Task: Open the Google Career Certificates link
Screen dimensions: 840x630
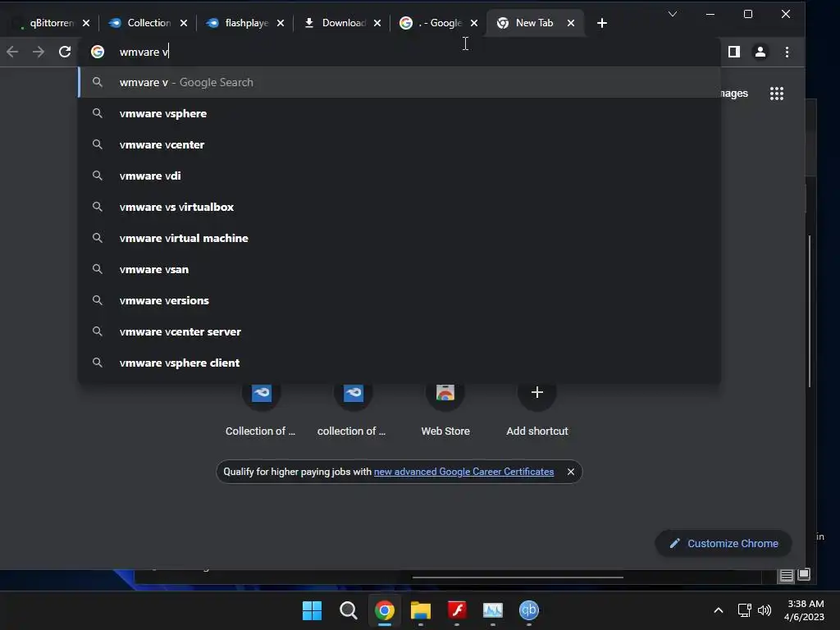Action: (x=464, y=472)
